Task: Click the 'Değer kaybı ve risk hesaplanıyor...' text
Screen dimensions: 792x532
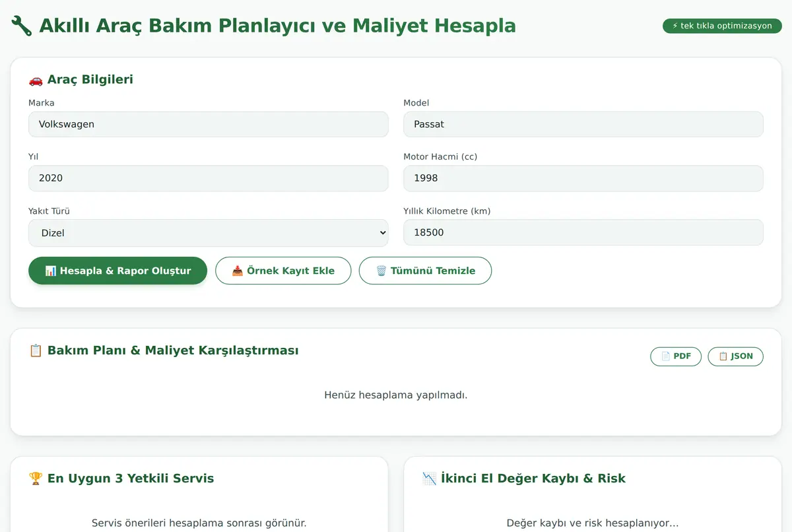Action: [x=593, y=523]
